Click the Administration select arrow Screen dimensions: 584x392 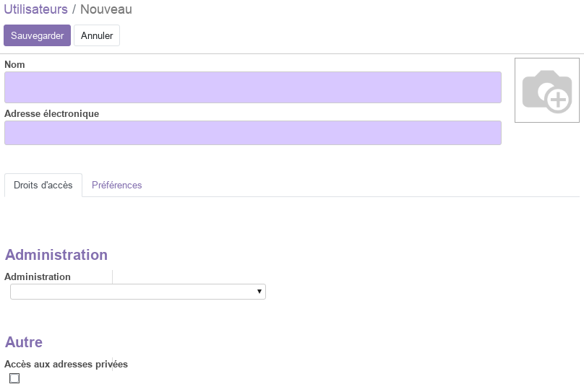click(259, 292)
